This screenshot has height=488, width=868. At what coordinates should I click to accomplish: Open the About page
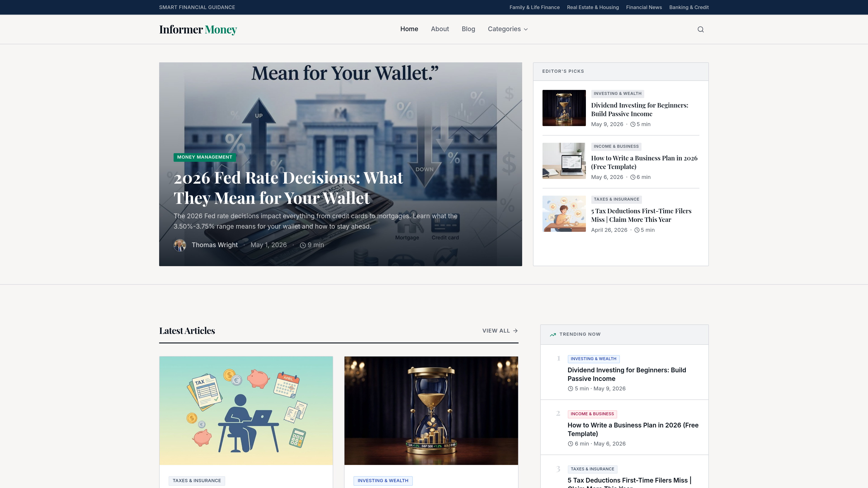[440, 29]
